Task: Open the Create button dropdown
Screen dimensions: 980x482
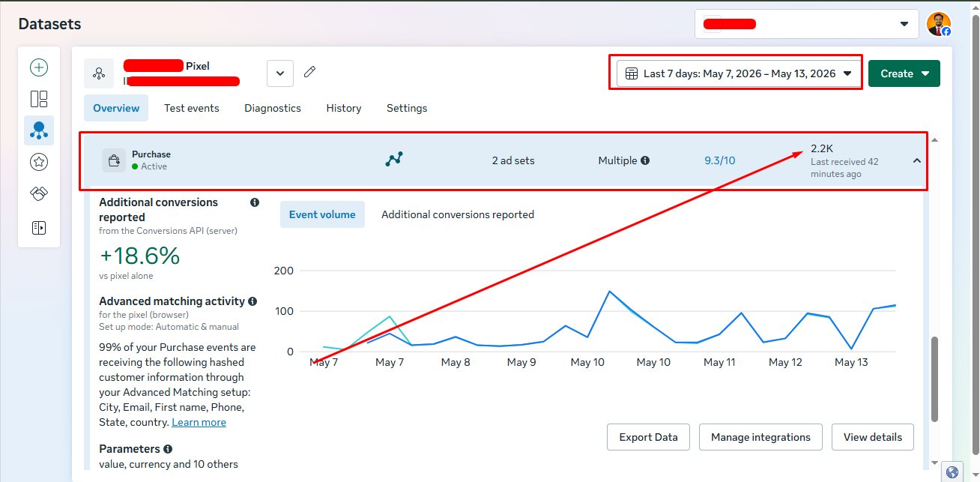Action: point(904,73)
